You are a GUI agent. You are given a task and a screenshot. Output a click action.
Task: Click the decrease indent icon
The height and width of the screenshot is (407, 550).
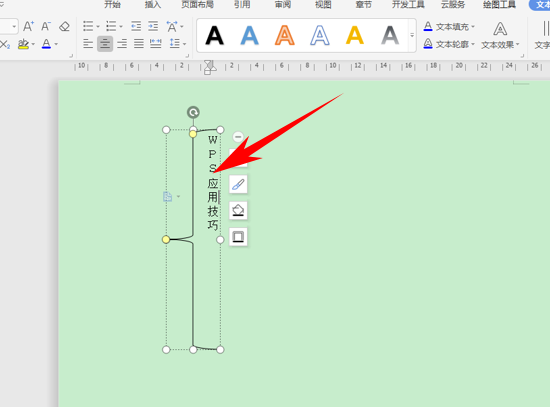click(136, 26)
